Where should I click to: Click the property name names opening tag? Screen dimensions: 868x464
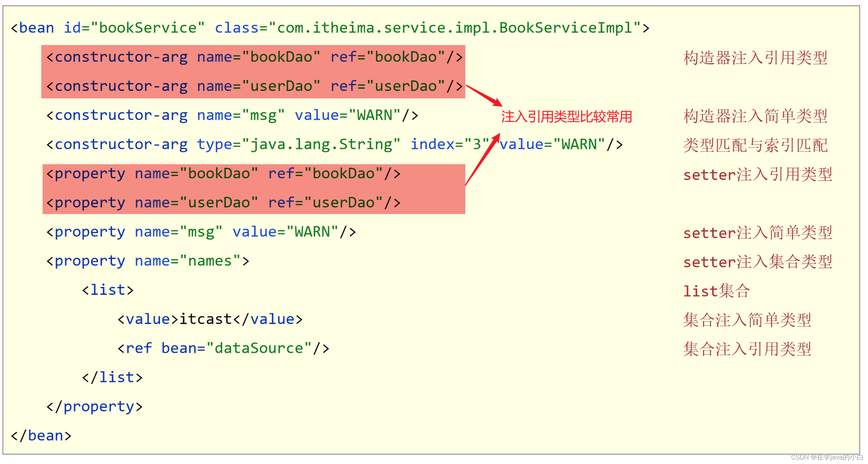pyautogui.click(x=148, y=261)
